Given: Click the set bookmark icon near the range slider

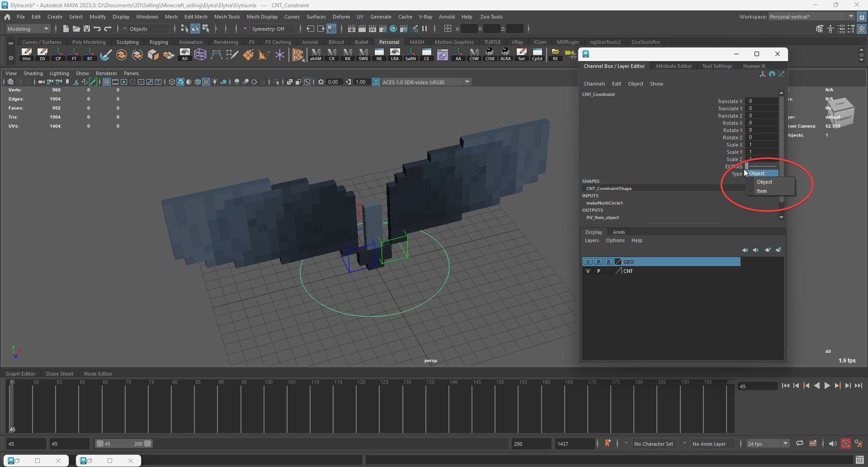Looking at the screenshot, I should [608, 443].
